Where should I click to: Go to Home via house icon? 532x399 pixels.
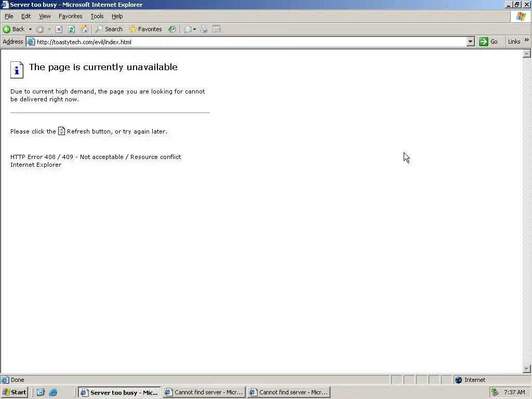click(84, 29)
